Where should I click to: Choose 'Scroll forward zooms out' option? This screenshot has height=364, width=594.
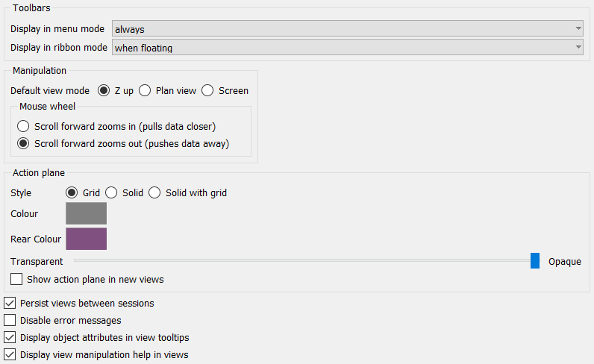click(x=23, y=143)
